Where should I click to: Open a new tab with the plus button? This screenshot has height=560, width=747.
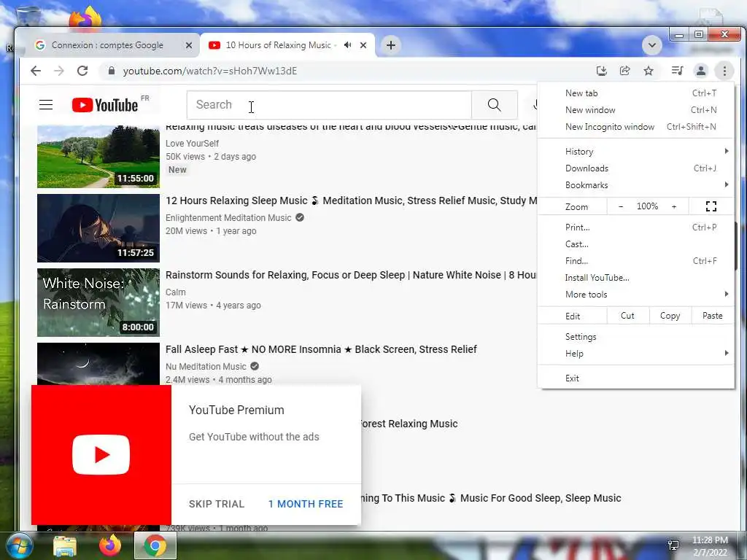coord(391,45)
